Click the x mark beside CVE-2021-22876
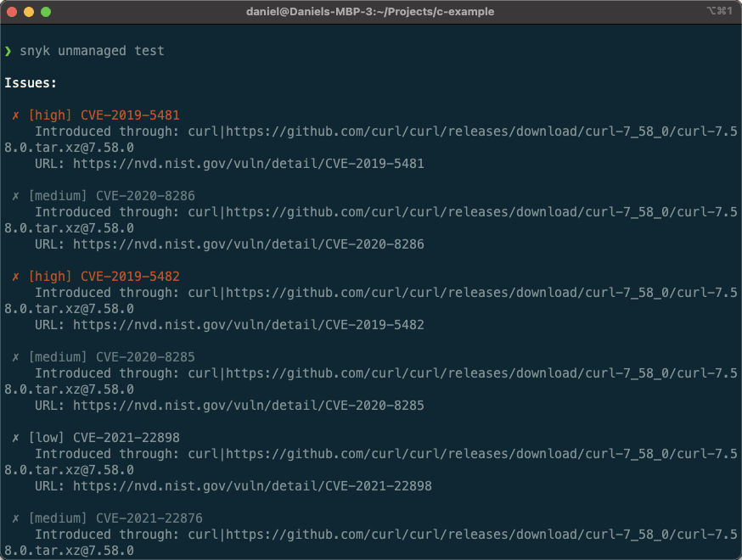The image size is (742, 560). coord(15,519)
